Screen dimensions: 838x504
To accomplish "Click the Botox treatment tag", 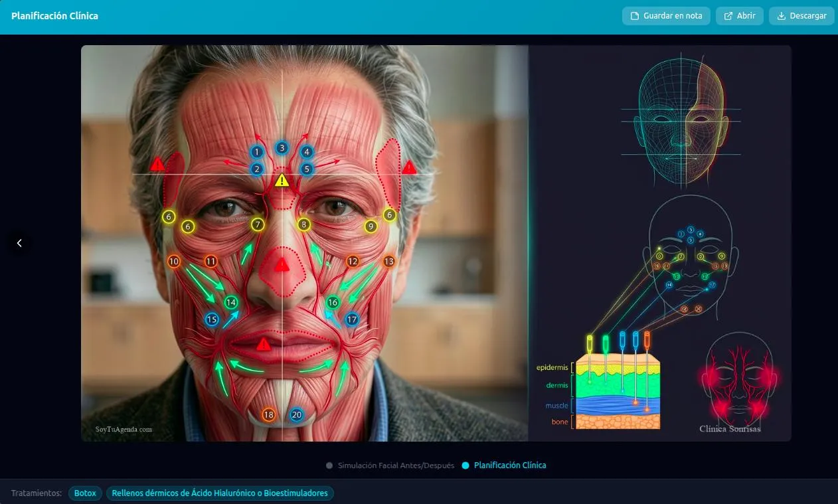I will point(85,493).
